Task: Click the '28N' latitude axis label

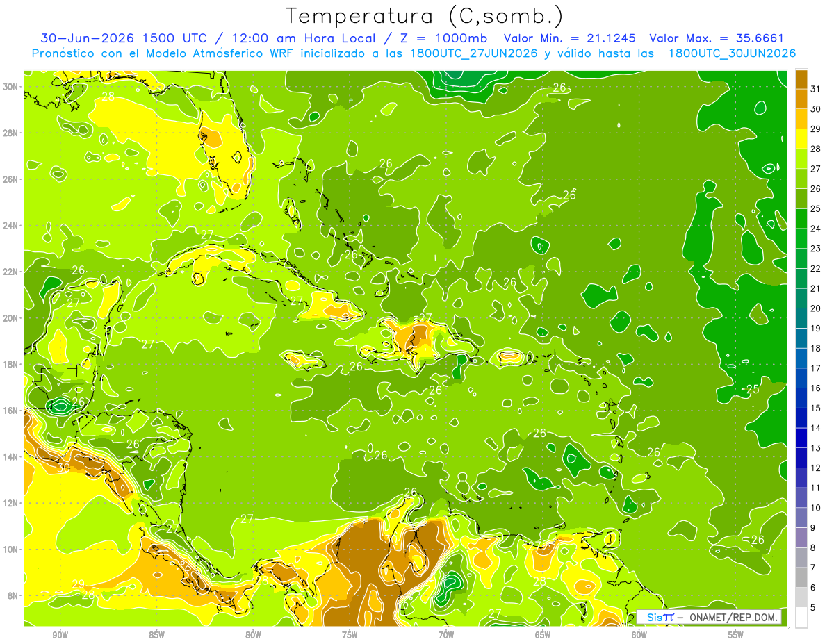Action: coord(12,133)
